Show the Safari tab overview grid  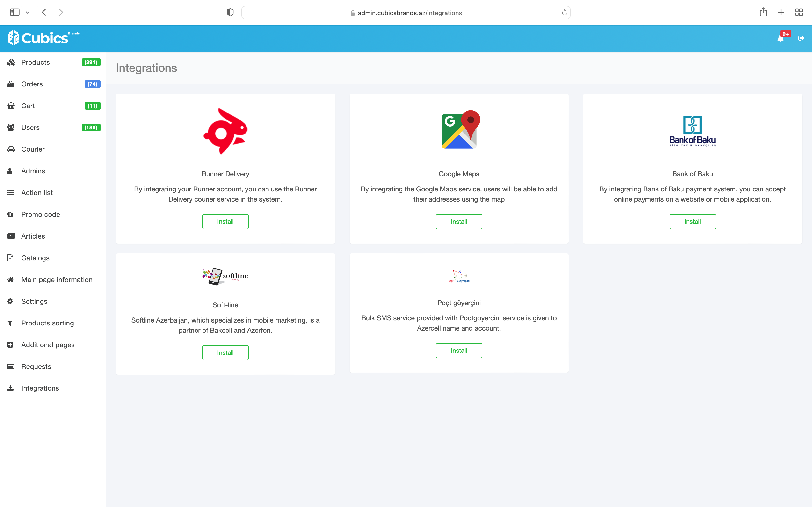(x=798, y=12)
